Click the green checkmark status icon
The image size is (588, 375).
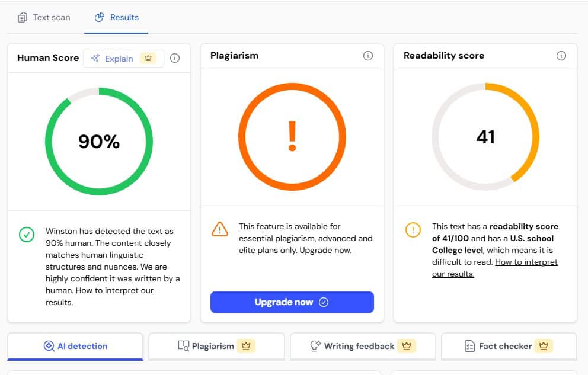27,235
